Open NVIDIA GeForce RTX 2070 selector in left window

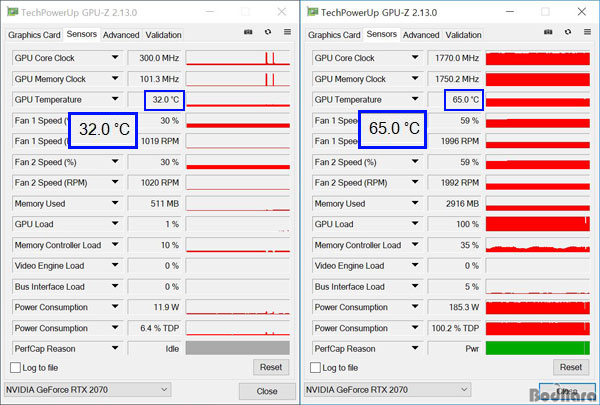[87, 390]
